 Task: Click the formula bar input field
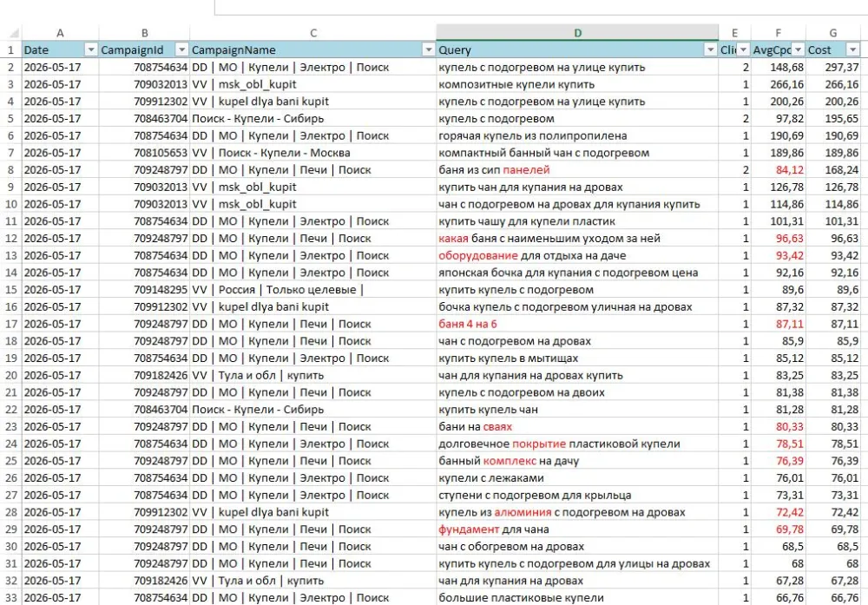click(541, 7)
